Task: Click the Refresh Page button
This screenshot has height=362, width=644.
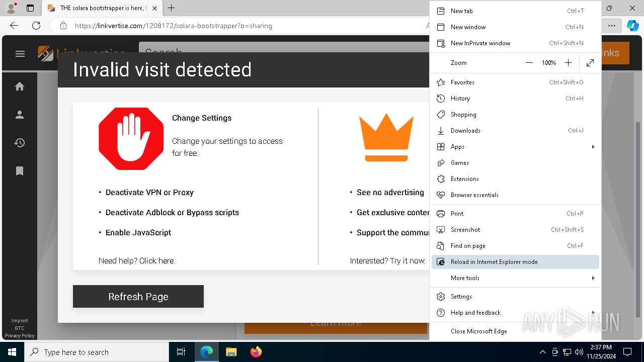Action: tap(138, 297)
